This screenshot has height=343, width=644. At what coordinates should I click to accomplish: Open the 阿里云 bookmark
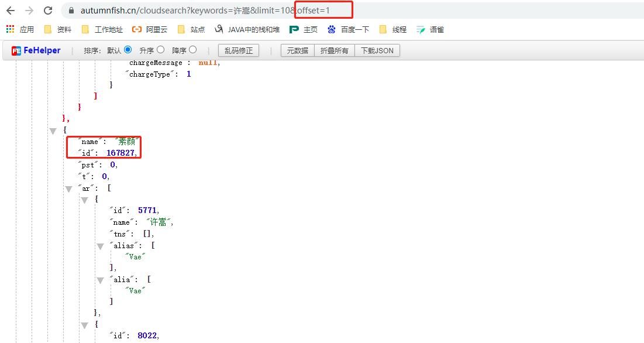(x=150, y=30)
